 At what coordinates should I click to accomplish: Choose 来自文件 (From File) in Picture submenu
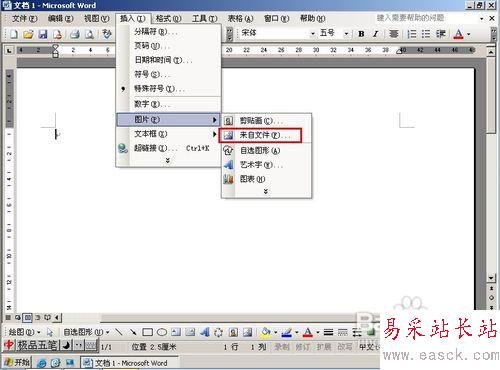point(260,135)
